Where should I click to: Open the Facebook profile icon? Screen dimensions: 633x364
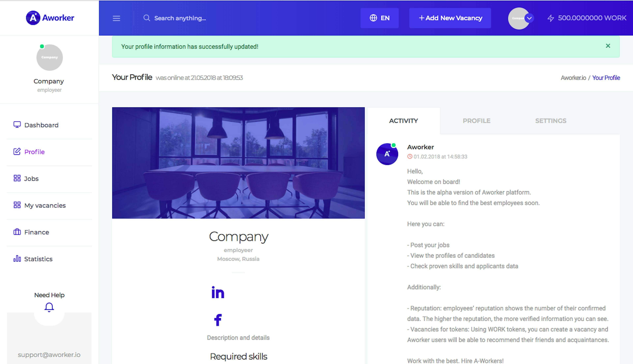(x=218, y=320)
